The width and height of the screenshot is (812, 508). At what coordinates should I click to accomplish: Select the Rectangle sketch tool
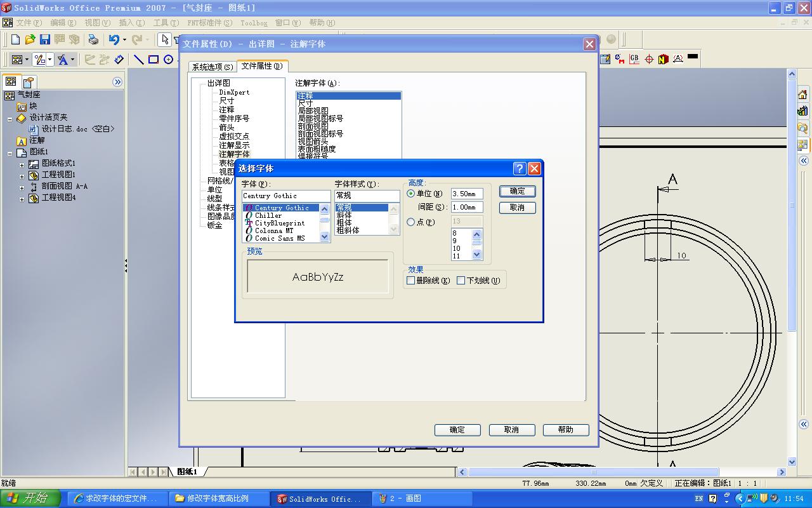pos(154,60)
